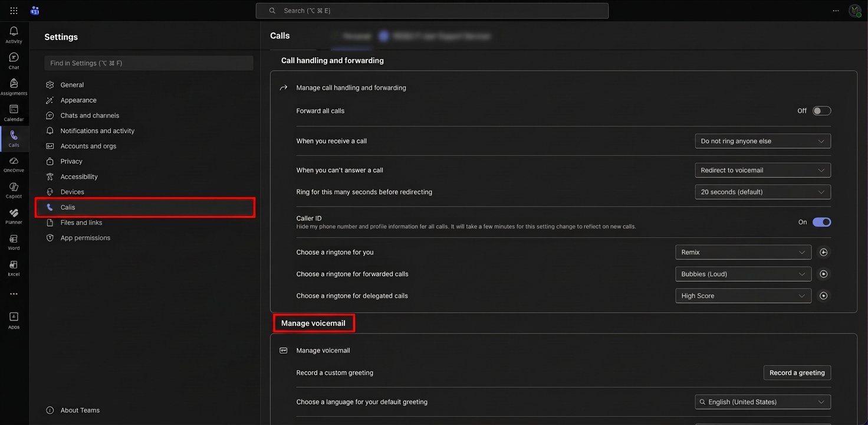
Task: Open the Word app
Action: click(14, 243)
